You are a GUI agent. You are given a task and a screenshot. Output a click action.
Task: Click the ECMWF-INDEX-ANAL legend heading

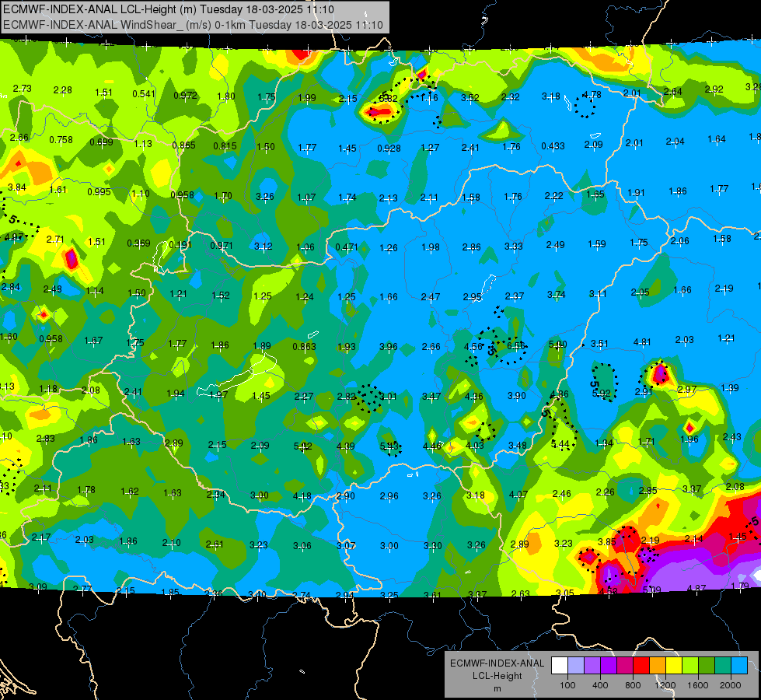point(497,663)
